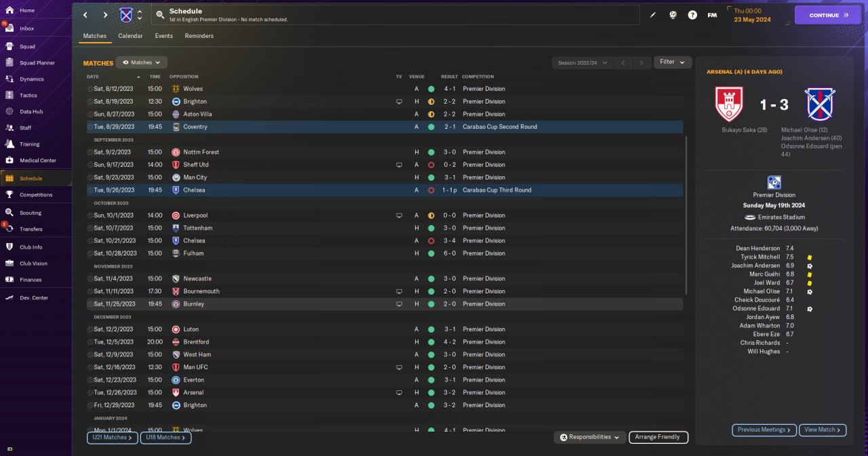Sort by the Opposition column header

pos(184,77)
